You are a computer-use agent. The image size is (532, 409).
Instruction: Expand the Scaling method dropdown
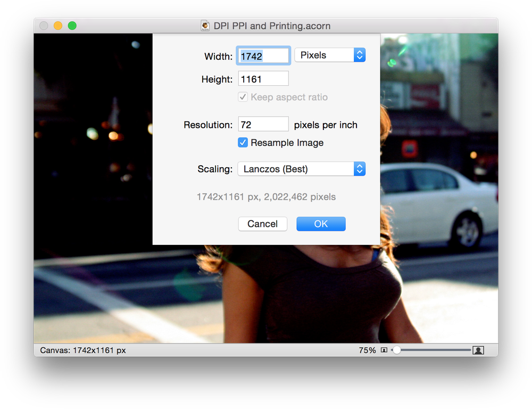point(301,169)
